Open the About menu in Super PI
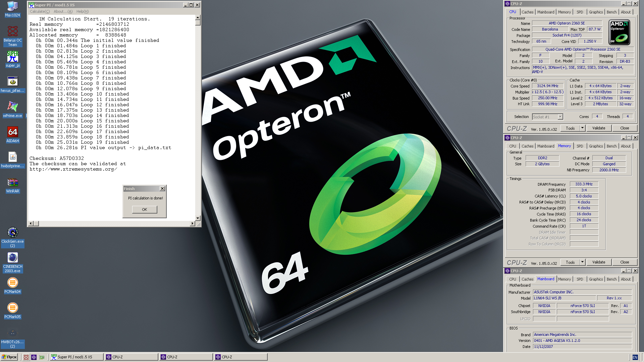Image resolution: width=644 pixels, height=362 pixels. [x=63, y=11]
